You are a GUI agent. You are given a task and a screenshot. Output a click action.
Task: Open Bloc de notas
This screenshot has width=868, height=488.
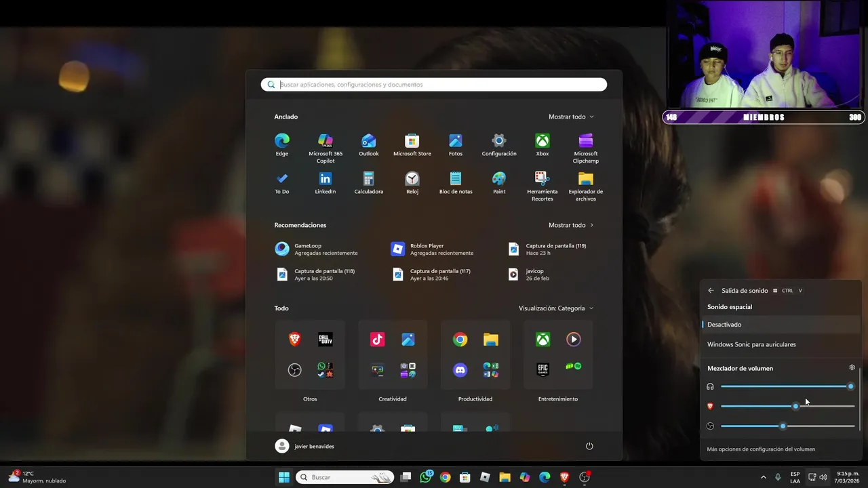[x=456, y=182]
